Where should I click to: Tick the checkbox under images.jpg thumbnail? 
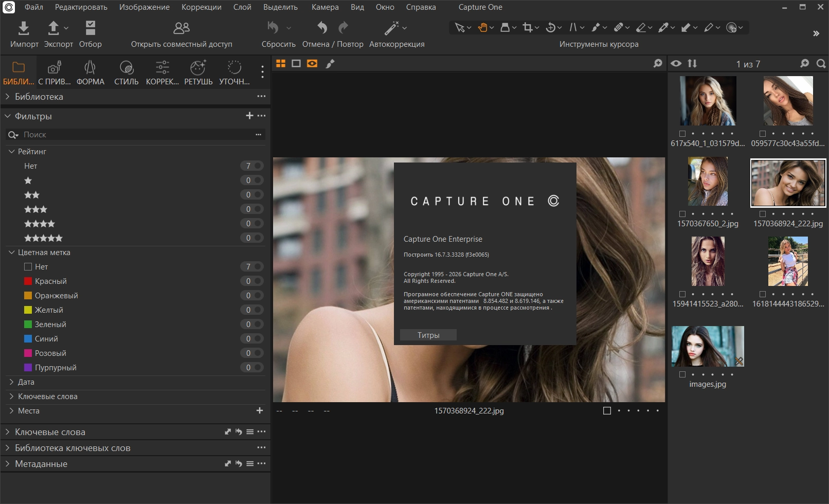coord(682,374)
